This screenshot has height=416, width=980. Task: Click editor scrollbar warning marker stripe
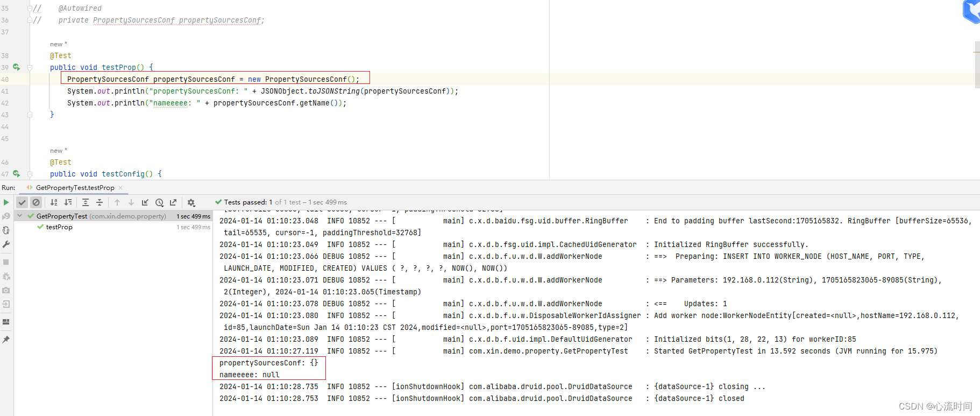(977, 52)
